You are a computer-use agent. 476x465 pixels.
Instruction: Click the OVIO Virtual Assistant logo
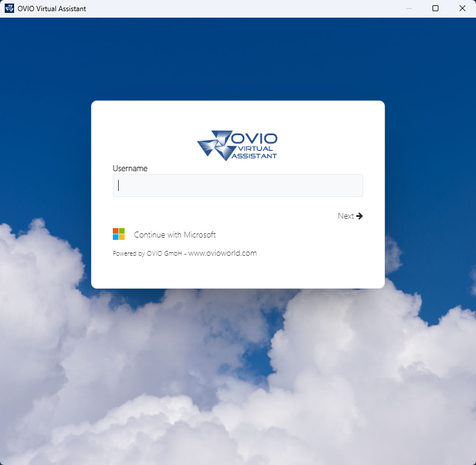pos(237,145)
